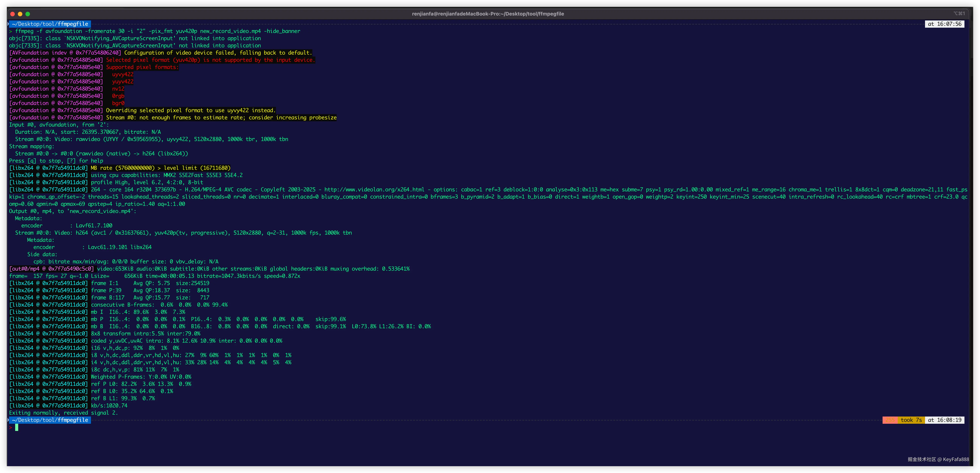Screen dimensions: 980x473
Task: Click the 'uyvy422' pixel format entry
Action: pyautogui.click(x=122, y=74)
